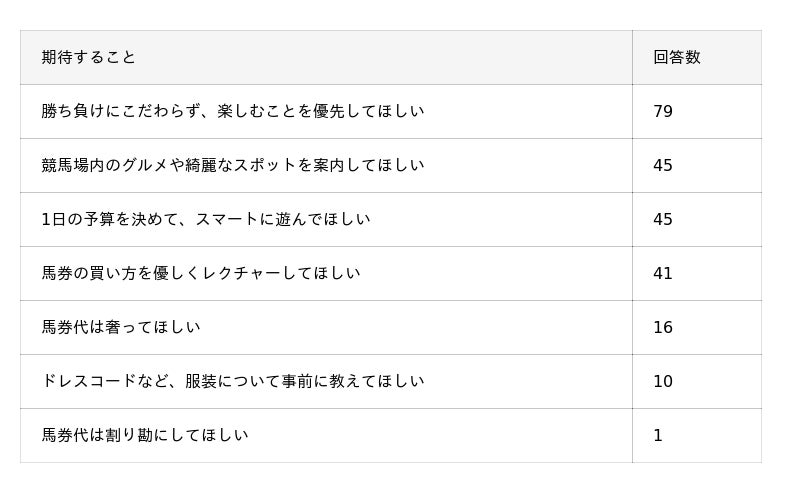The image size is (800, 493).
Task: Select the row text 勝ち負けにこだわらず、楽しむことを優先してほしい
Action: point(232,112)
